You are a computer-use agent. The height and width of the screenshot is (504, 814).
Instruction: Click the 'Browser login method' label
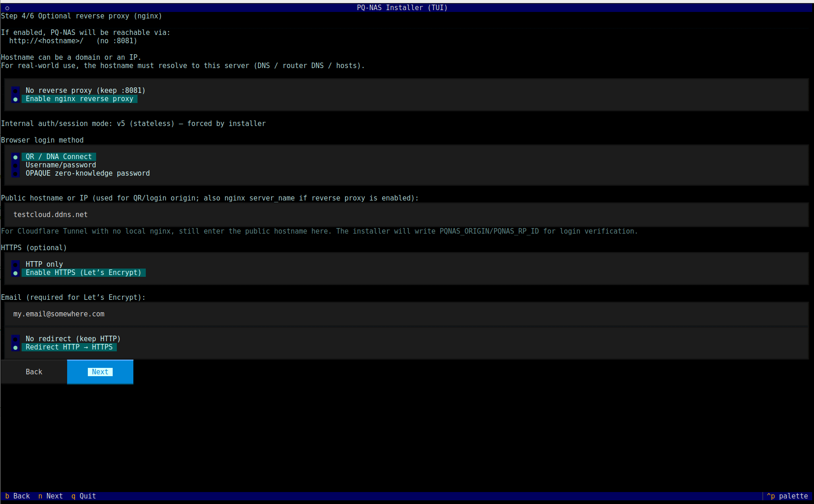42,140
